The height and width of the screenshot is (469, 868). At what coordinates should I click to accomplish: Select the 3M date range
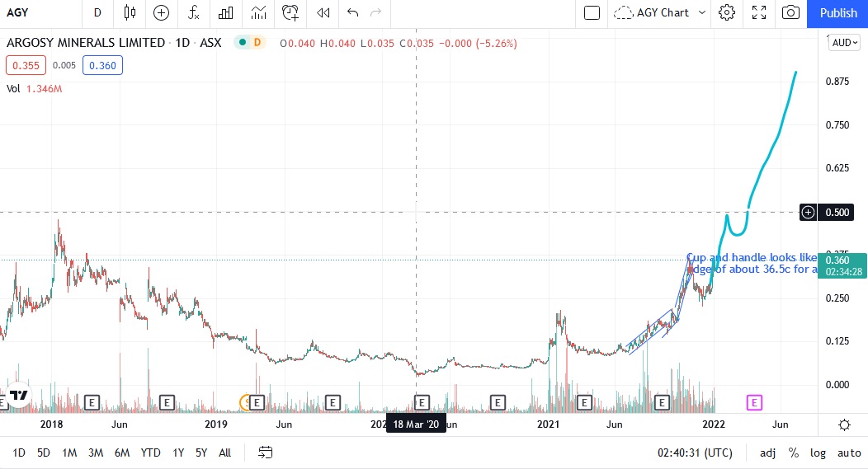pyautogui.click(x=96, y=453)
